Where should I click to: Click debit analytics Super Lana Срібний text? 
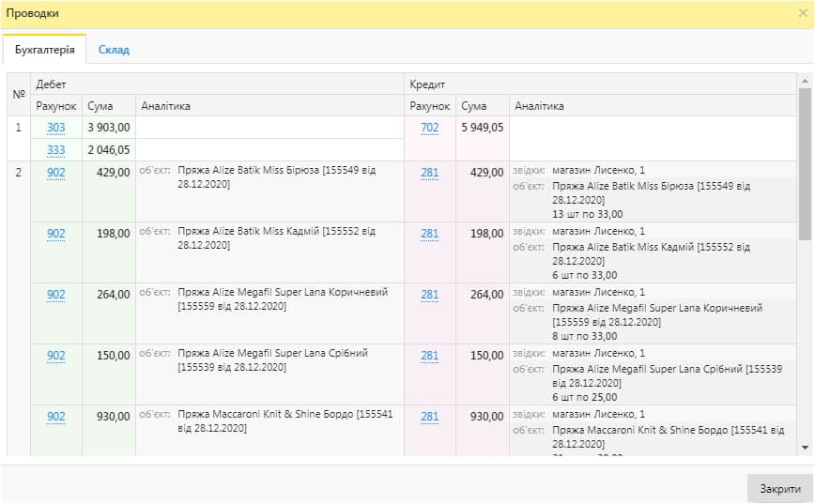(273, 360)
